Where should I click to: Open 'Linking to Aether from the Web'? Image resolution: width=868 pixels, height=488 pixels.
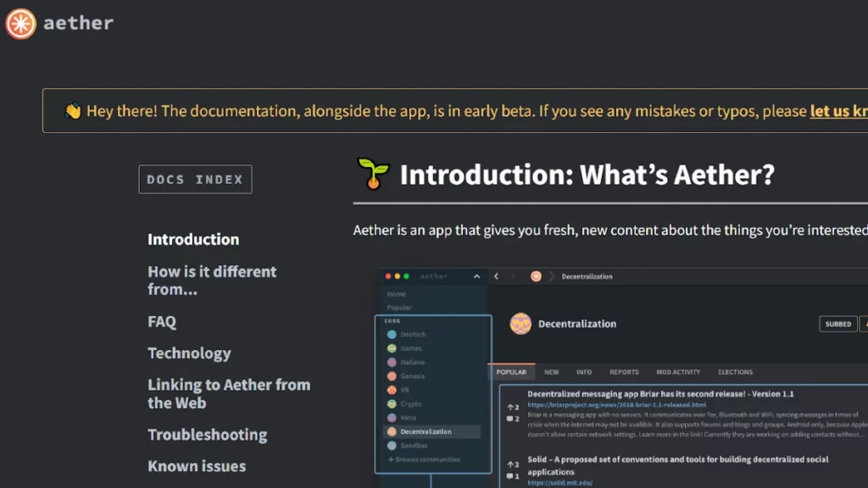click(229, 393)
